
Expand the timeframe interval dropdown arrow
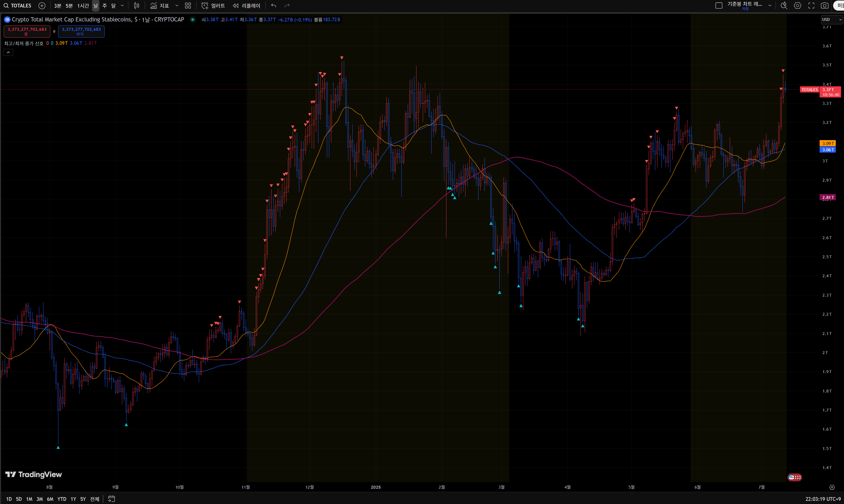[x=122, y=6]
